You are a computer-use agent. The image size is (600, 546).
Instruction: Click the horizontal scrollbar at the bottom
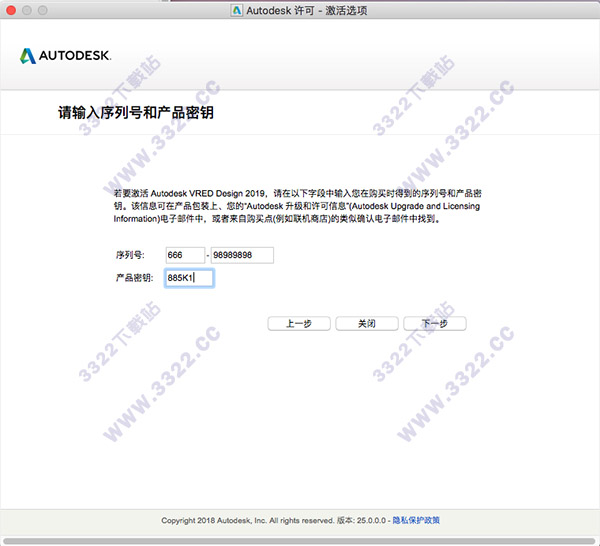point(300,541)
